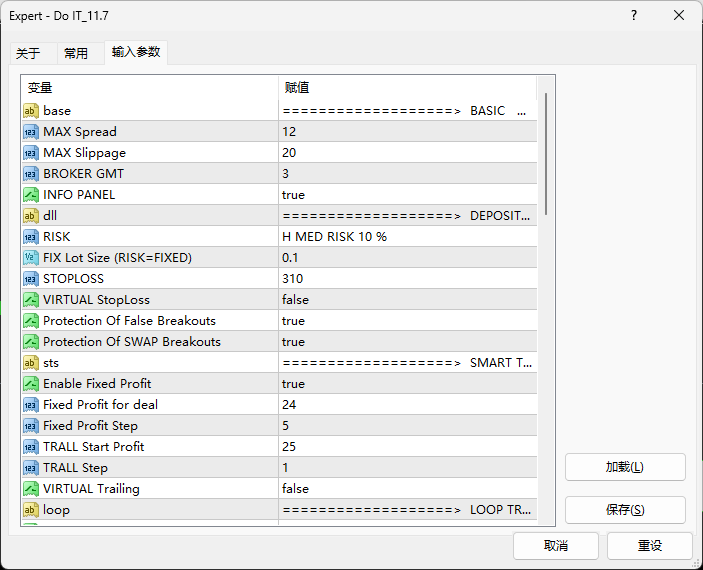Edit the Fixed Profit Step value 5

[408, 426]
